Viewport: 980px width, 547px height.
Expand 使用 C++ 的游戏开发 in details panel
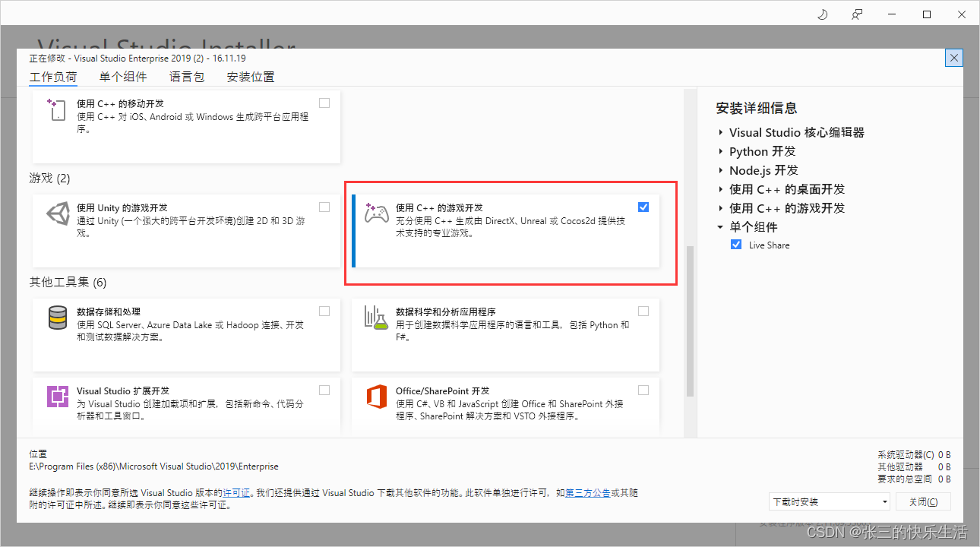[720, 208]
